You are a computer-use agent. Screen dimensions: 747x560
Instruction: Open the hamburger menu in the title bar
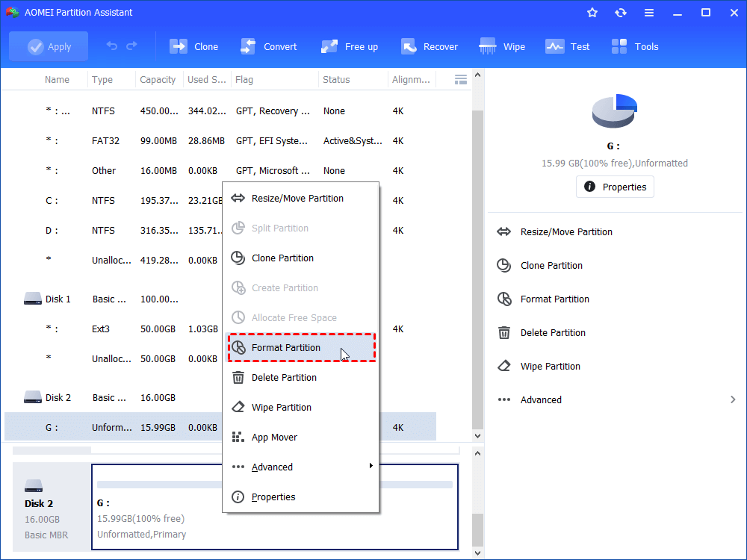(648, 12)
